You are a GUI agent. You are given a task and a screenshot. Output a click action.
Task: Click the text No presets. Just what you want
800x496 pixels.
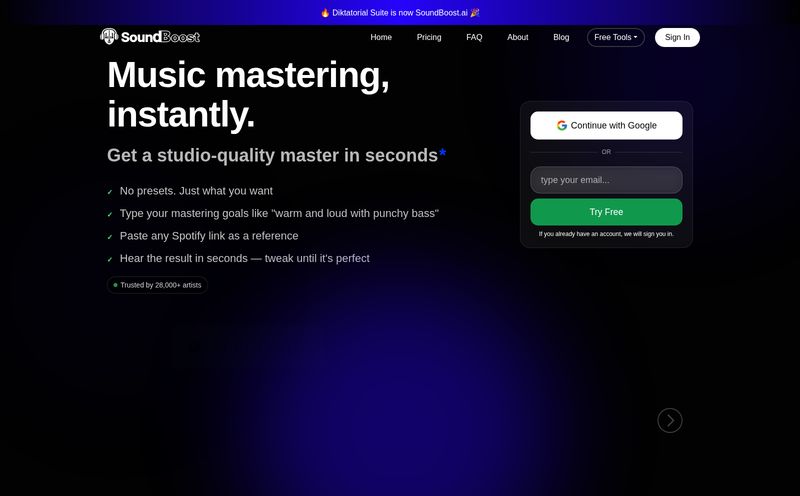(x=196, y=191)
